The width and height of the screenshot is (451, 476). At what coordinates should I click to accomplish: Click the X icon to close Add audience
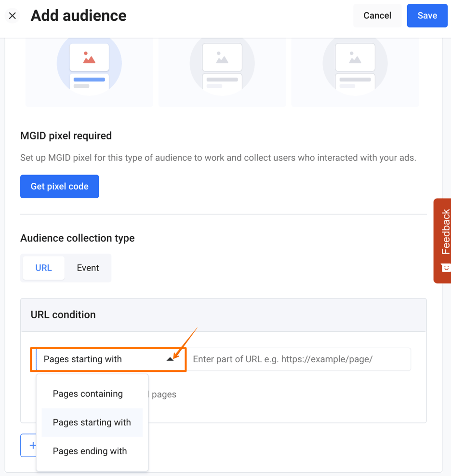[x=12, y=15]
